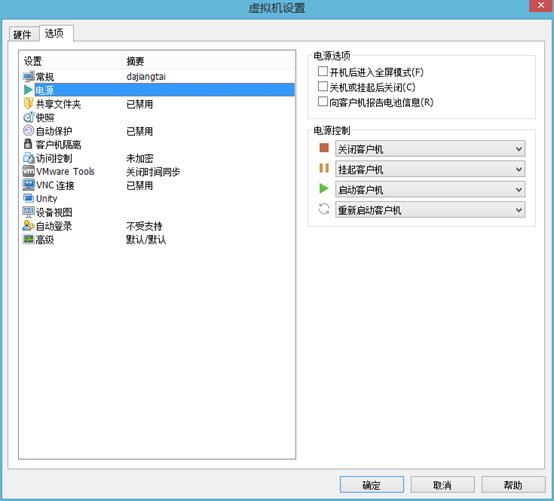Click the 高级 advanced settings icon
This screenshot has width=554, height=501.
[28, 239]
